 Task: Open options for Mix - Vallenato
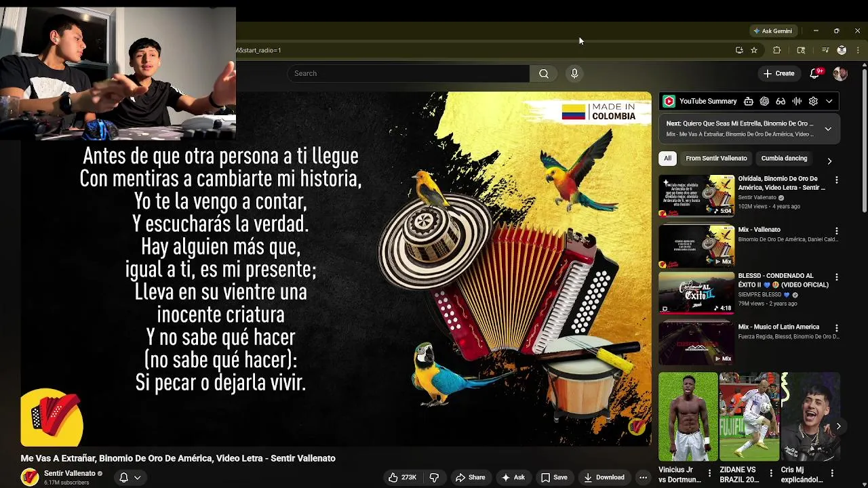click(x=837, y=231)
